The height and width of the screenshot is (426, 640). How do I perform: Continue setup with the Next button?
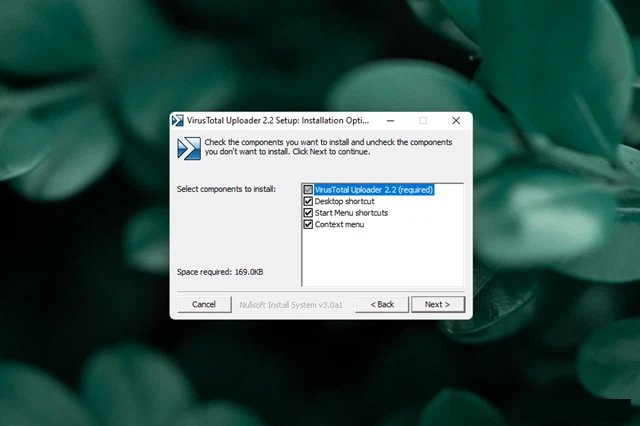coord(438,304)
